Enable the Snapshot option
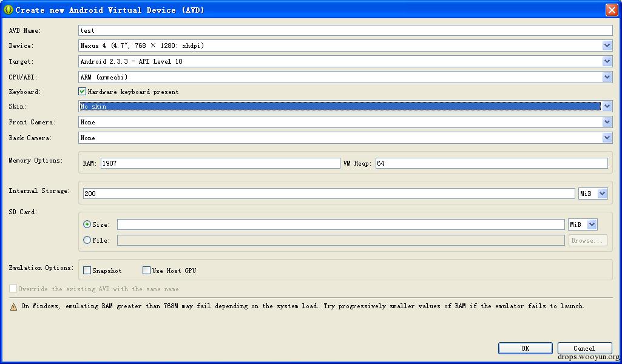The width and height of the screenshot is (622, 364). 87,271
